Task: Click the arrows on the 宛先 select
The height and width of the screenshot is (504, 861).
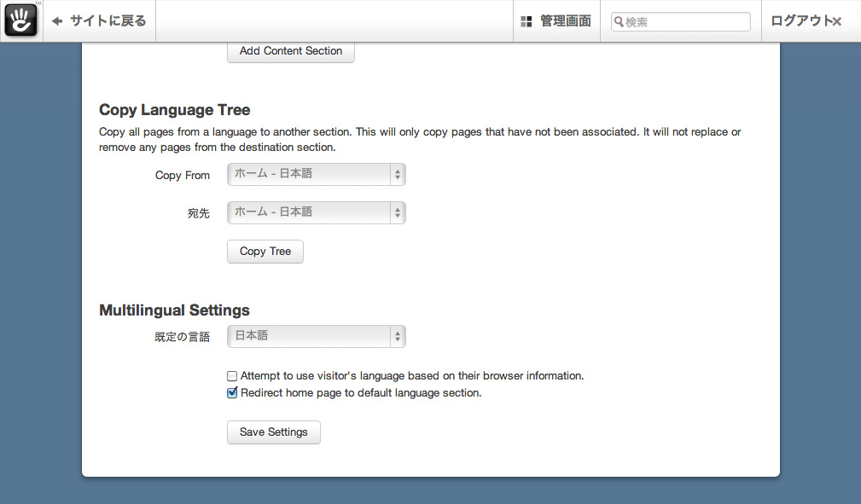Action: tap(397, 212)
